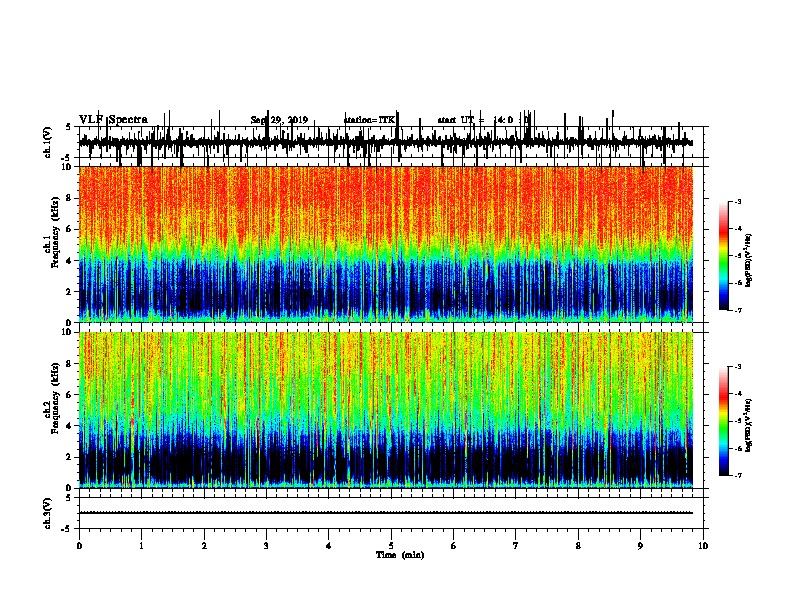Click the "8" minute tick label

(578, 546)
